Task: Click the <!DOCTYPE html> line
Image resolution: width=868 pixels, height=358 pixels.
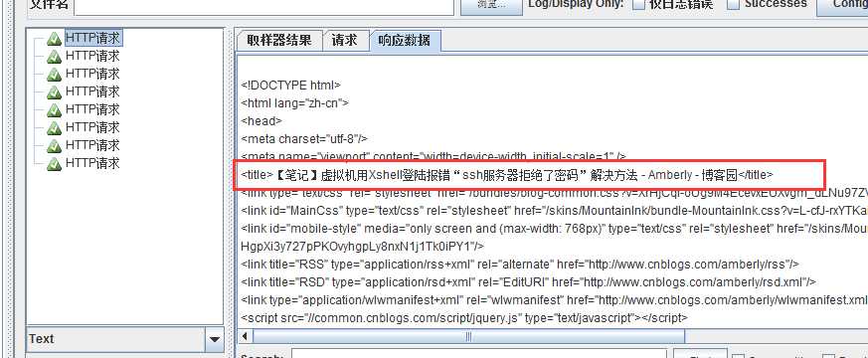Action: [x=291, y=86]
